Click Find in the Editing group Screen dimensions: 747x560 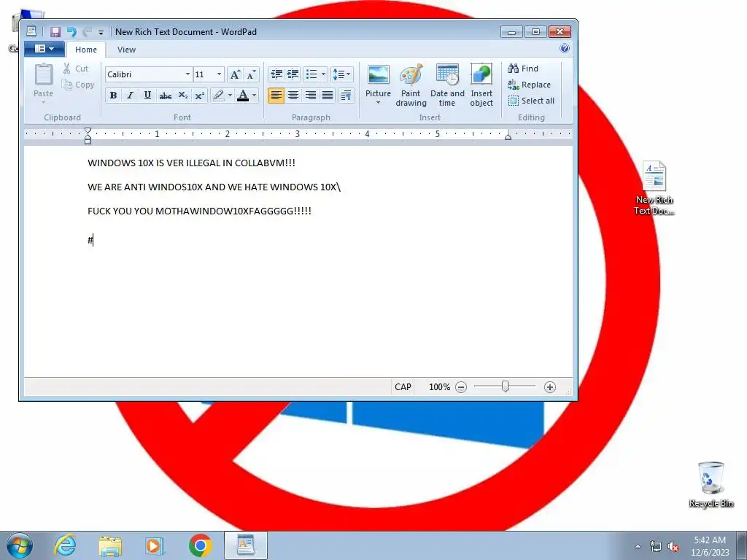pyautogui.click(x=523, y=69)
